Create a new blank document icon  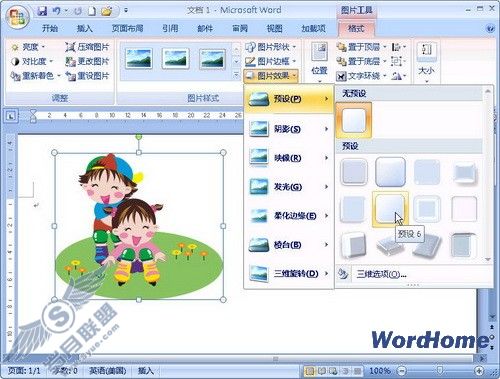tap(92, 11)
